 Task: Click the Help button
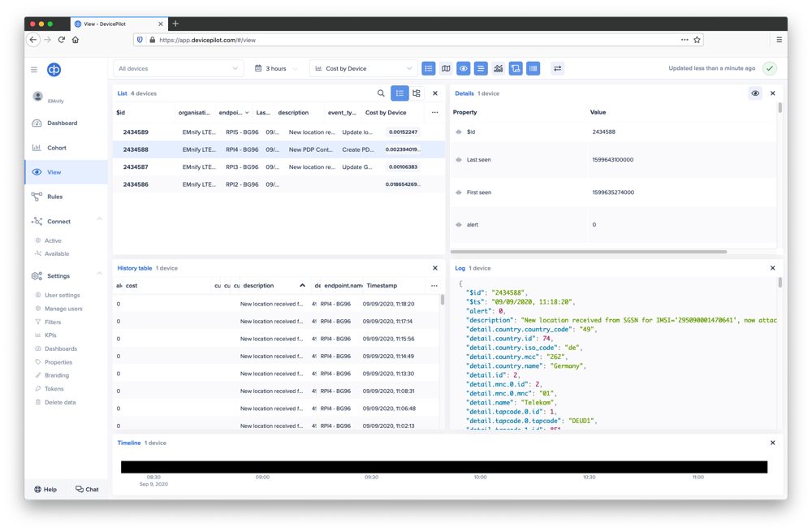(x=45, y=489)
